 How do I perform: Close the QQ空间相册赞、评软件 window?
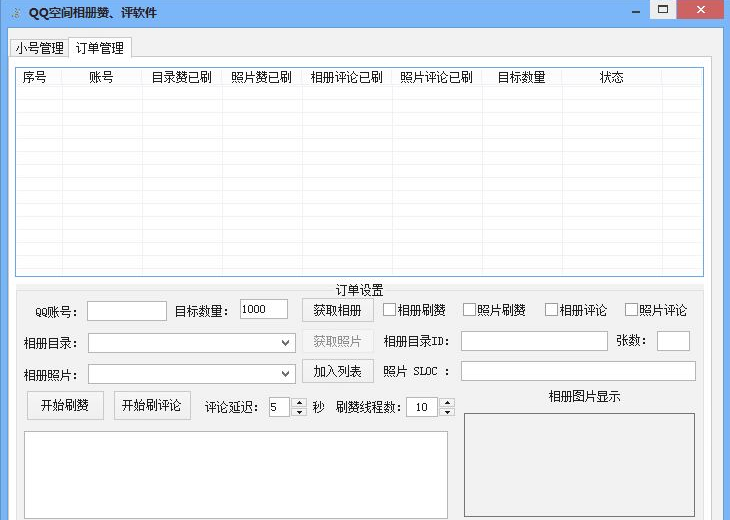pyautogui.click(x=701, y=10)
